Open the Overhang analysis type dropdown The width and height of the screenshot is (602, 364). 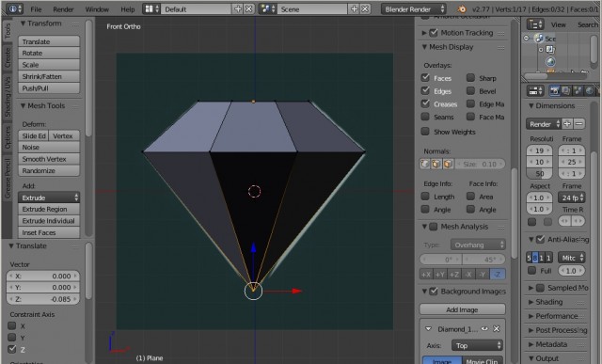tap(478, 245)
